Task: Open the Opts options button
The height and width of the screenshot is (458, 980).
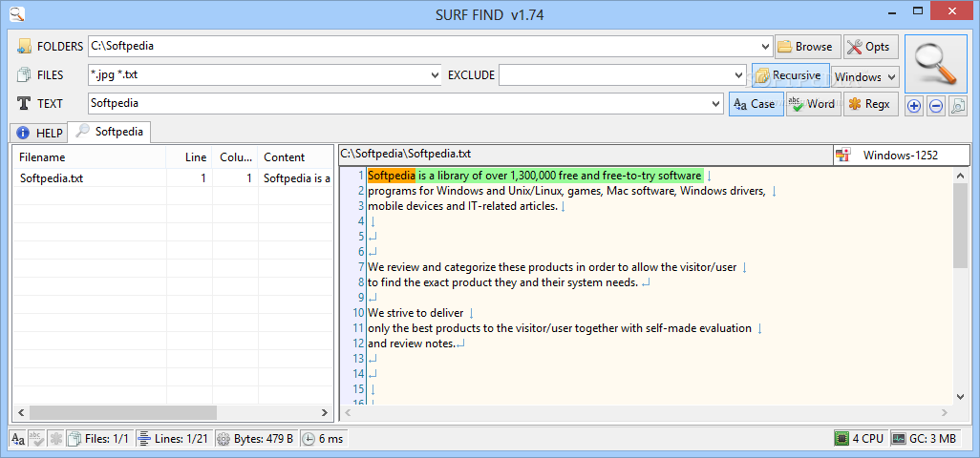Action: [x=870, y=47]
